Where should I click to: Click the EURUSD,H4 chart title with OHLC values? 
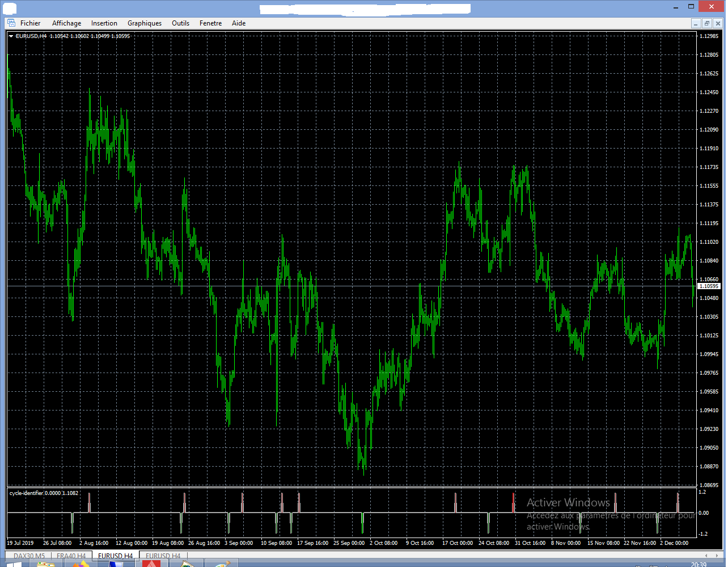73,36
